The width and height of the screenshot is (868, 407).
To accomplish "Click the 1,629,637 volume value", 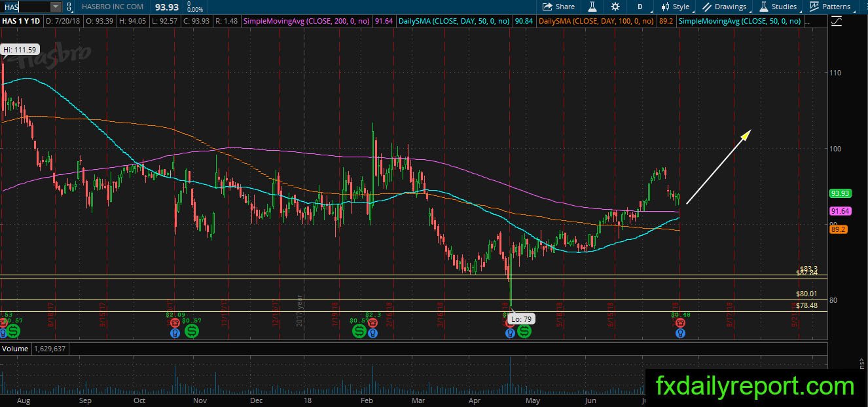I will [x=48, y=349].
